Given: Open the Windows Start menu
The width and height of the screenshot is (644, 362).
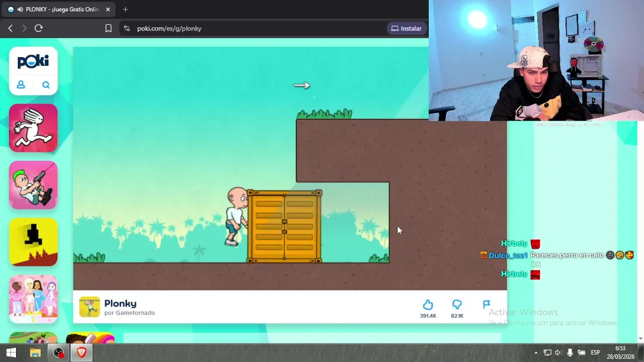Looking at the screenshot, I should (11, 352).
